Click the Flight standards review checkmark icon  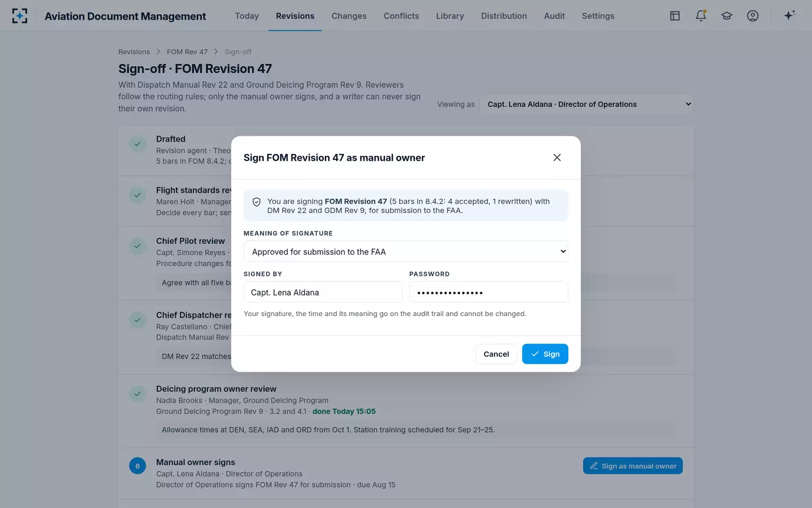pos(138,195)
